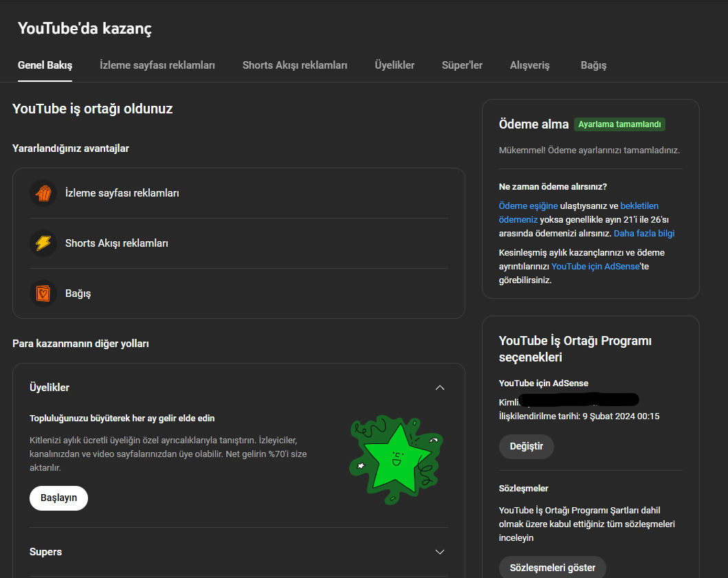Click the Sözleşmeleri göster button
The width and height of the screenshot is (728, 578).
tap(553, 568)
